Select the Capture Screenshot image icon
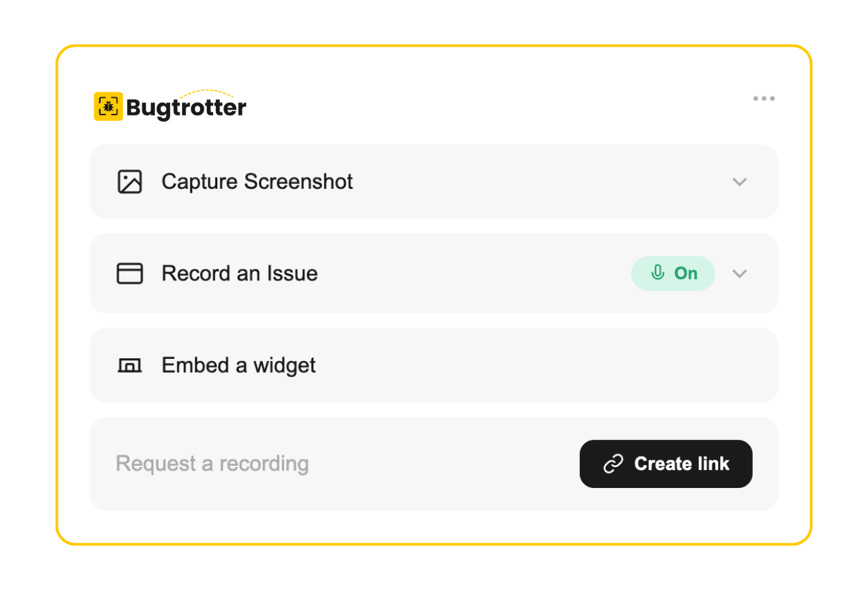Screen dimensions: 868x590 click(x=129, y=181)
